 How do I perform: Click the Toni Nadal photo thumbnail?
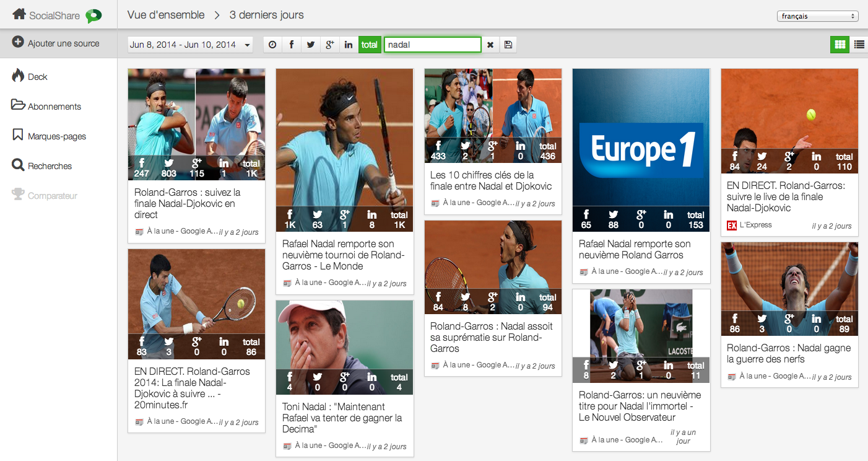(344, 348)
